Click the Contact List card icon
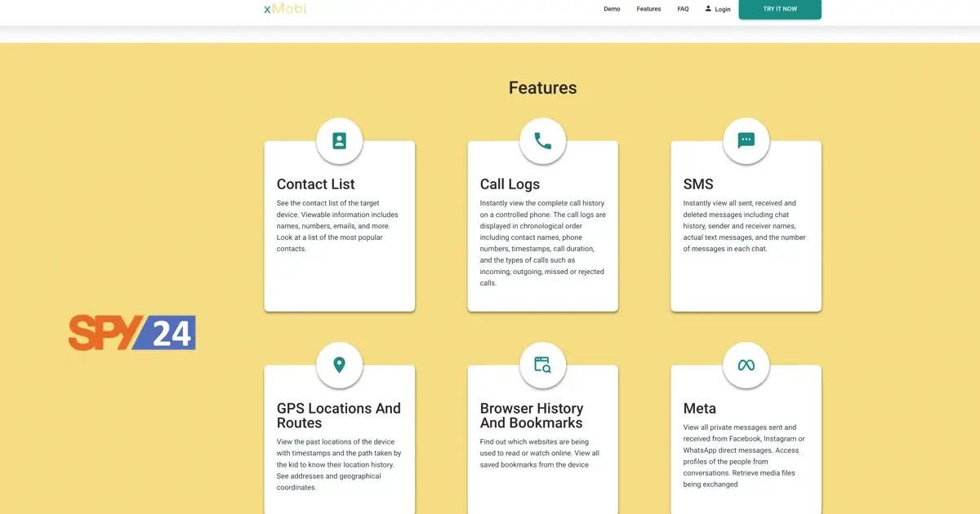Screen dimensions: 980x514 (x=340, y=140)
